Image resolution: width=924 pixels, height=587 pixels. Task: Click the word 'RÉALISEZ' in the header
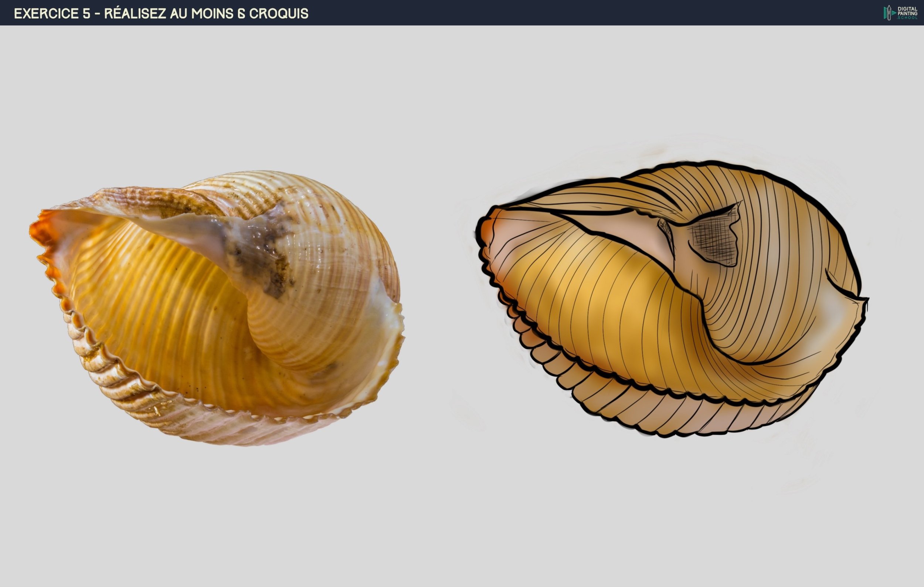click(135, 13)
